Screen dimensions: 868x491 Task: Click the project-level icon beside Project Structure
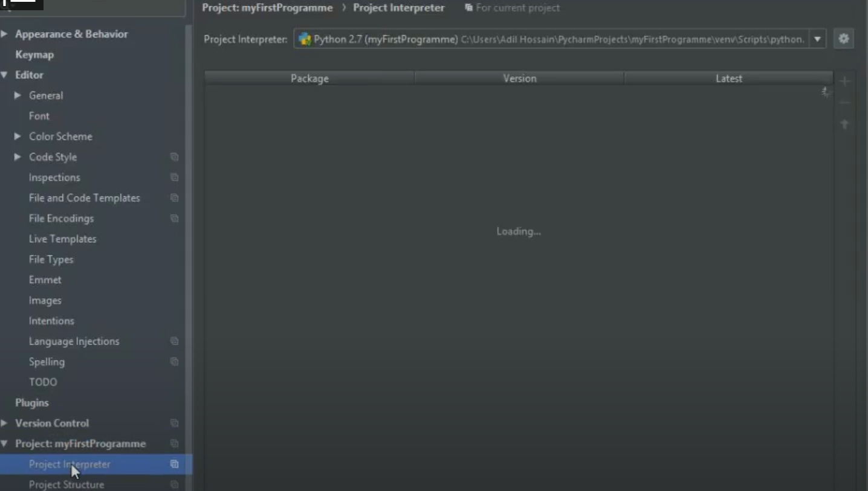click(174, 484)
